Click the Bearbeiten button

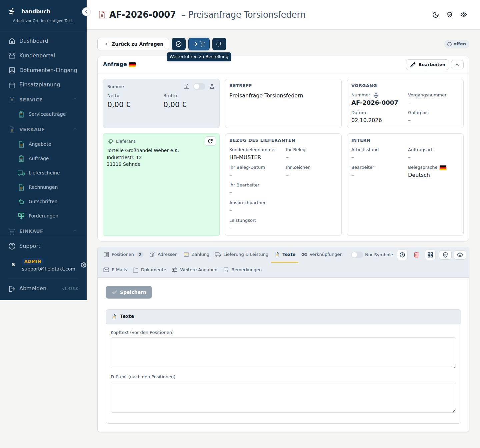[x=427, y=65]
